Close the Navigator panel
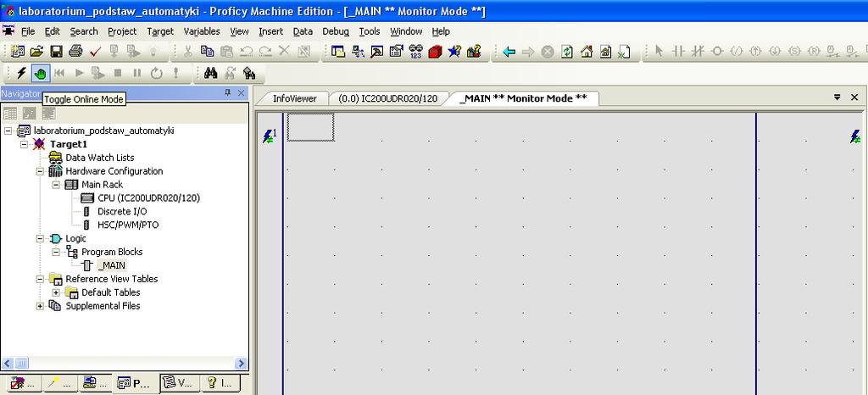The image size is (868, 395). 241,93
